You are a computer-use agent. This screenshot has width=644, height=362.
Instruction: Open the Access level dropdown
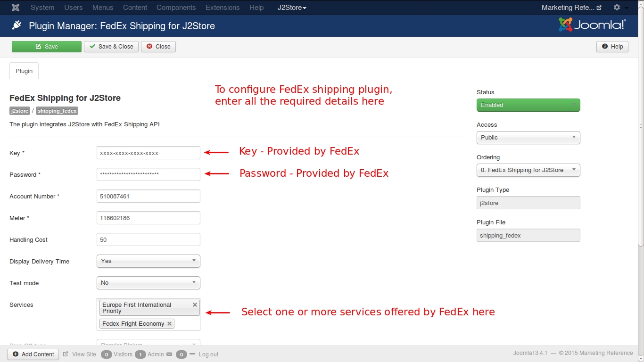[x=528, y=138]
